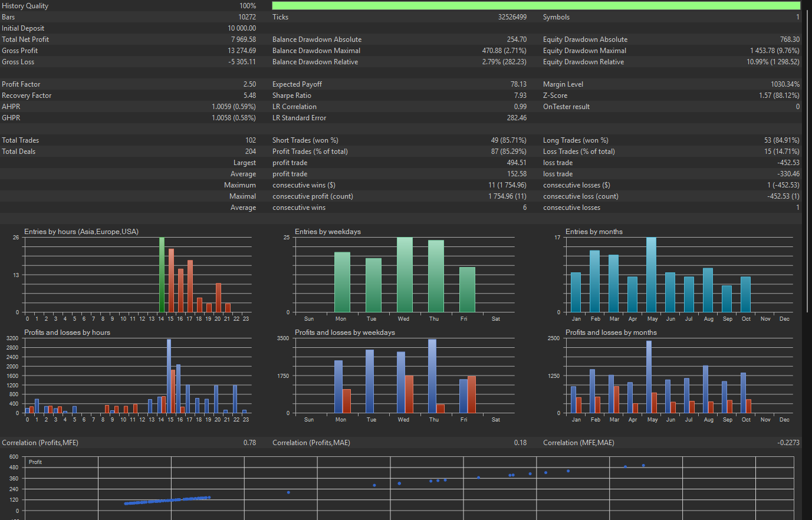Click the Total Trades value 102

click(251, 140)
